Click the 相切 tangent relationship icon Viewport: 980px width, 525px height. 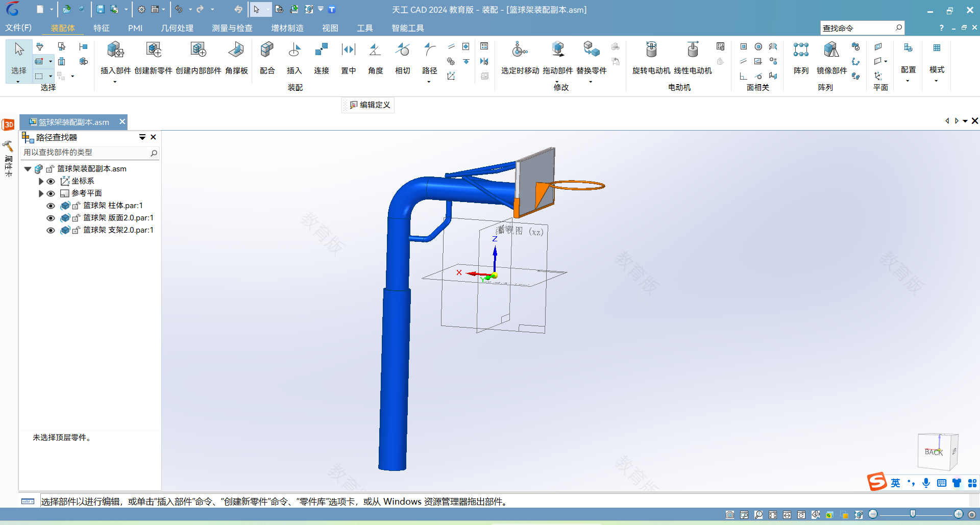403,50
